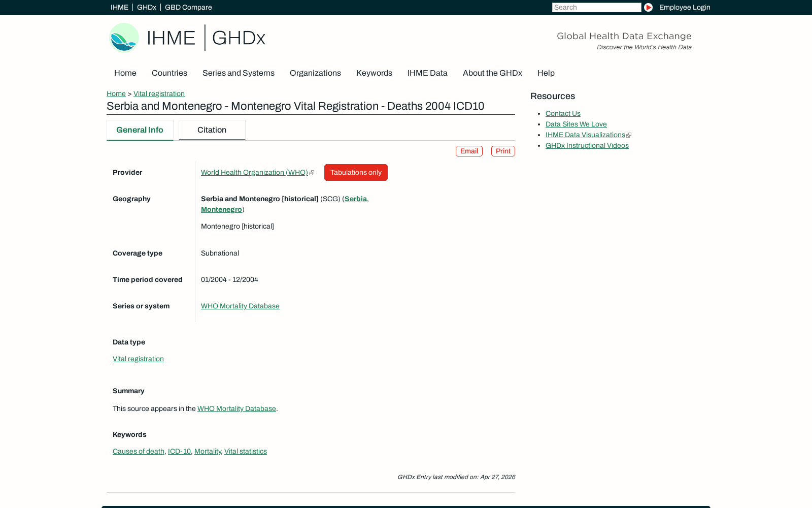Click the GHDx wordmark in header

point(239,38)
